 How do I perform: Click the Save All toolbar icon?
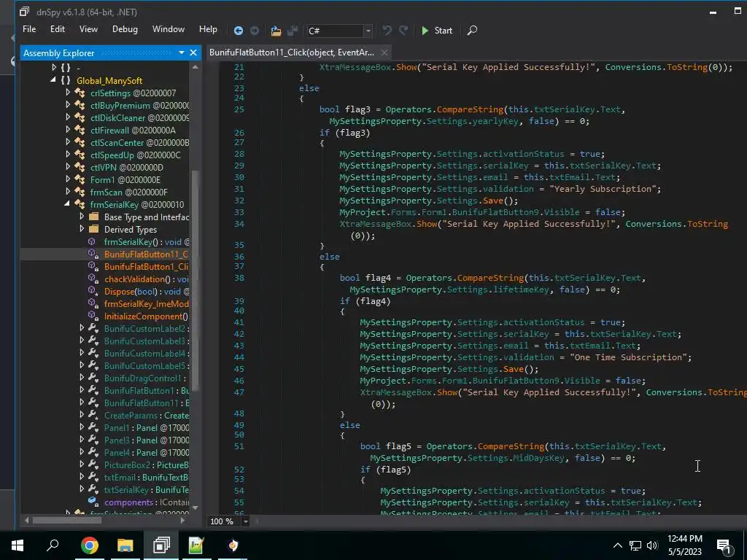(293, 31)
